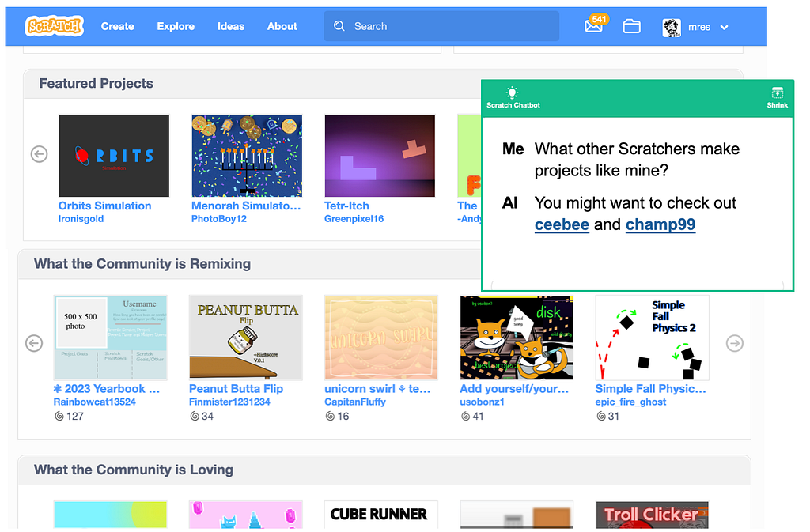Viewport: 810px width, 532px height.
Task: Open Orbits Simulation project title
Action: click(x=105, y=206)
